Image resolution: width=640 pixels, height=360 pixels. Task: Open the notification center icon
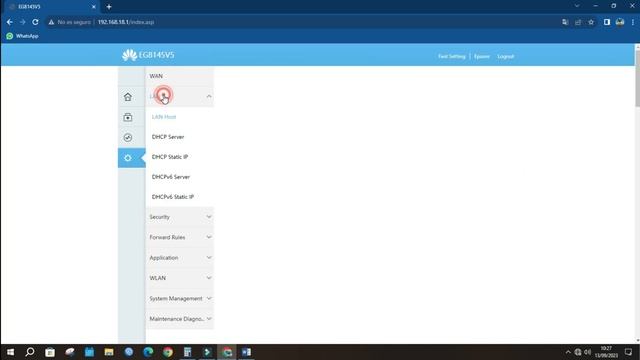click(x=628, y=352)
